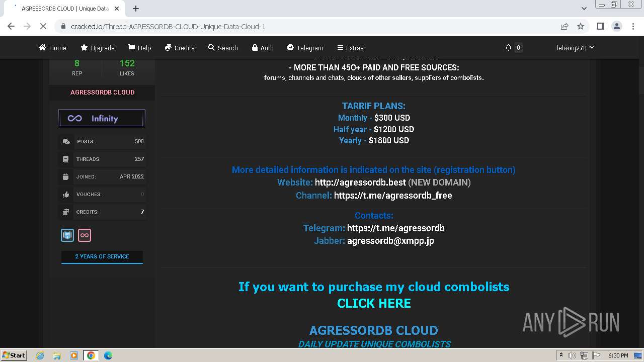Open the Telegram nav link
The image size is (644, 362).
(x=305, y=48)
